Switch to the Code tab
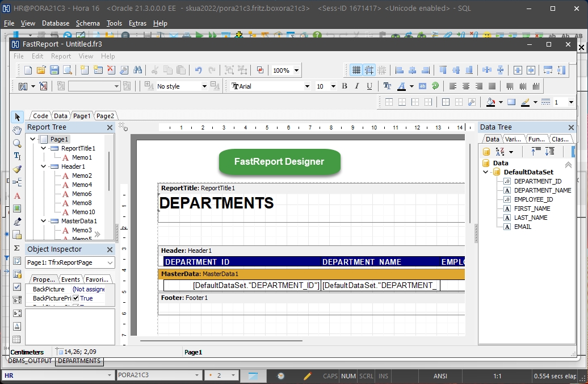The height and width of the screenshot is (384, 588). (40, 116)
